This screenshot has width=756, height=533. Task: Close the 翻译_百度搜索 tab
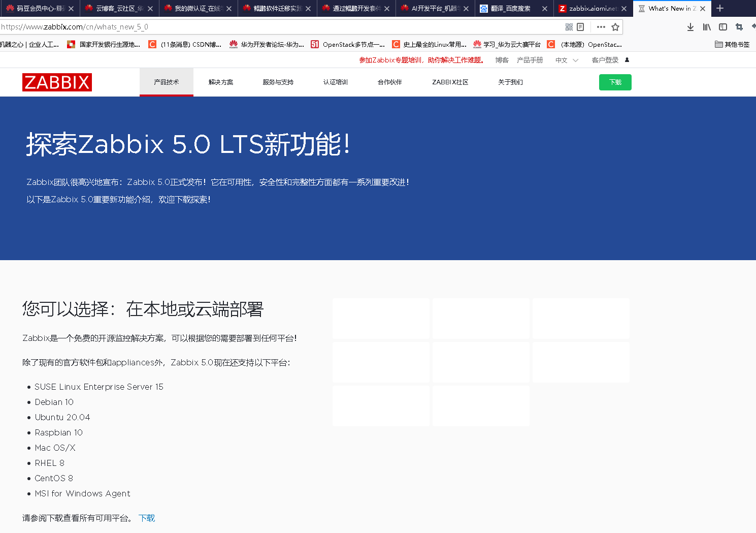click(x=545, y=9)
